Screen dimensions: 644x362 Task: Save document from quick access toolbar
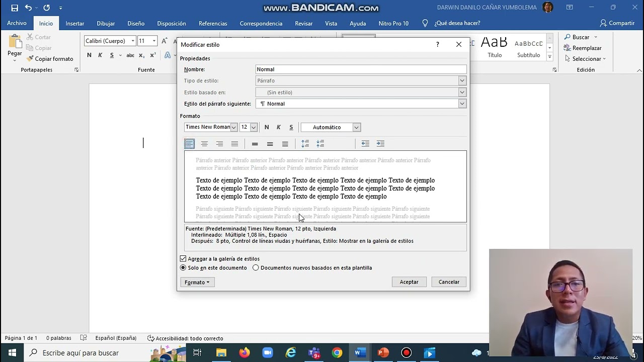(15, 8)
